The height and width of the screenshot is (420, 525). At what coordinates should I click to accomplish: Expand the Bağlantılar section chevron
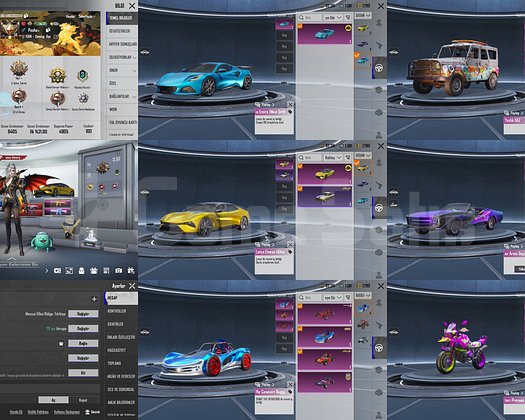(135, 97)
